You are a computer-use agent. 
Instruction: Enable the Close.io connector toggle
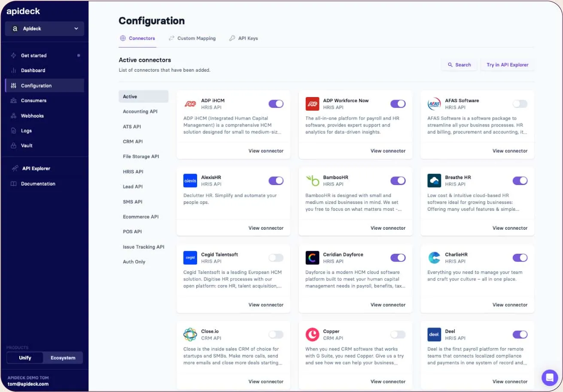[276, 334]
